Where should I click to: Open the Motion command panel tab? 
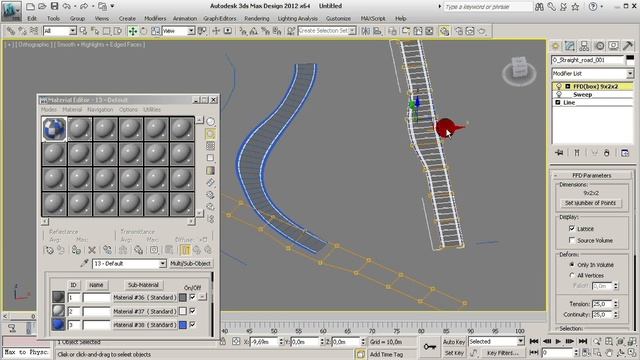coord(599,46)
